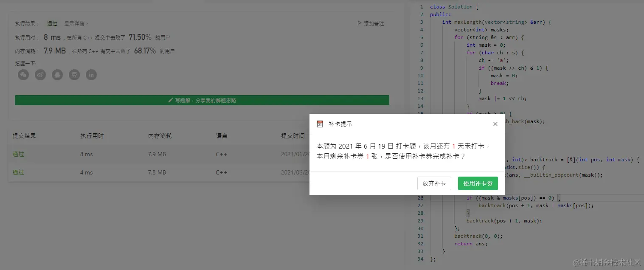Click the 7.9 MB cell in the submissions table
This screenshot has height=270, width=644.
[x=157, y=154]
